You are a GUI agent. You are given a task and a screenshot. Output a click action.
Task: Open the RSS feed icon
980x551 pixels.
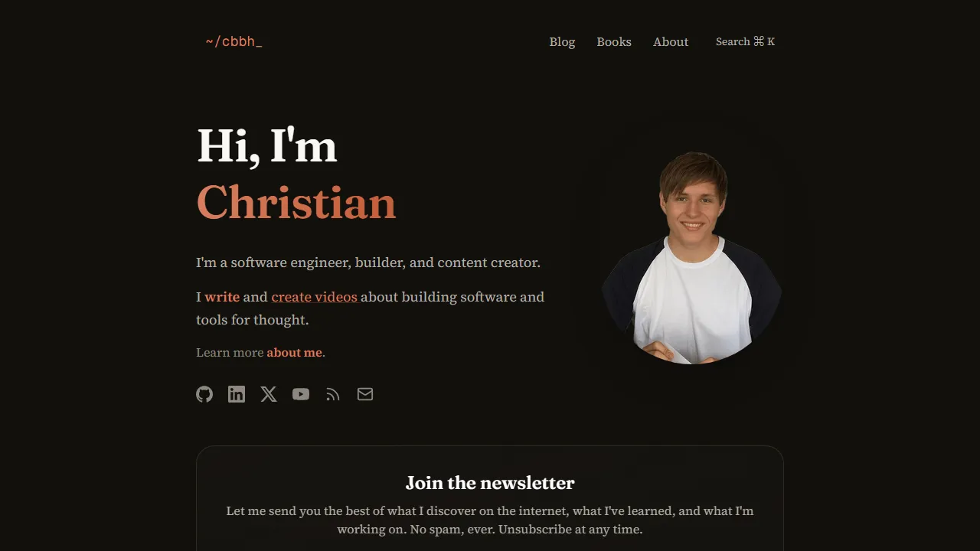[x=333, y=394]
